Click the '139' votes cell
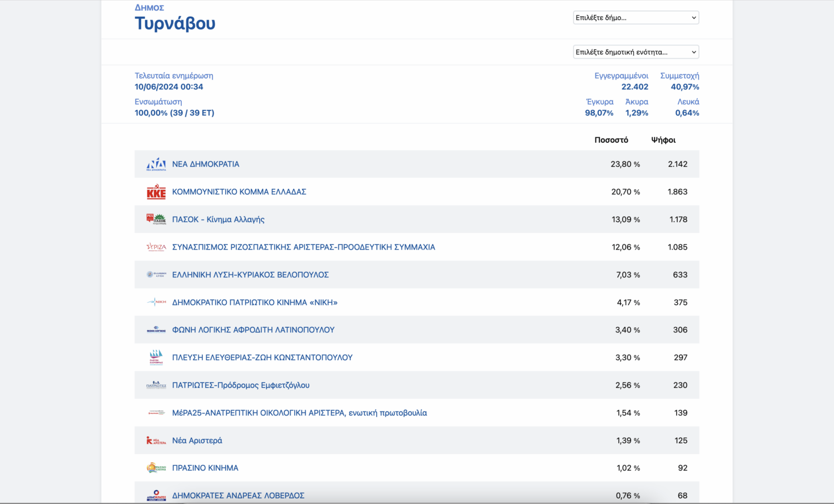 [x=681, y=413]
